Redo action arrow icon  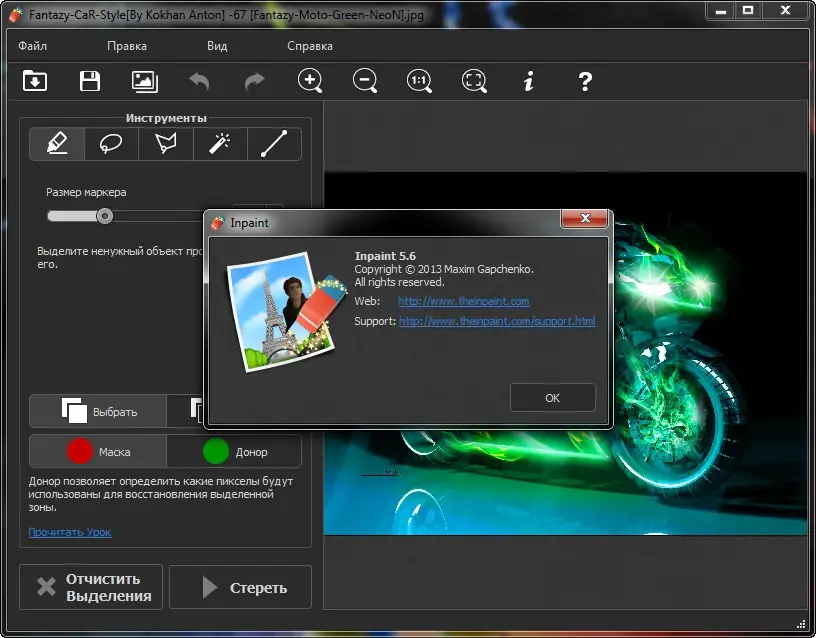click(x=254, y=81)
